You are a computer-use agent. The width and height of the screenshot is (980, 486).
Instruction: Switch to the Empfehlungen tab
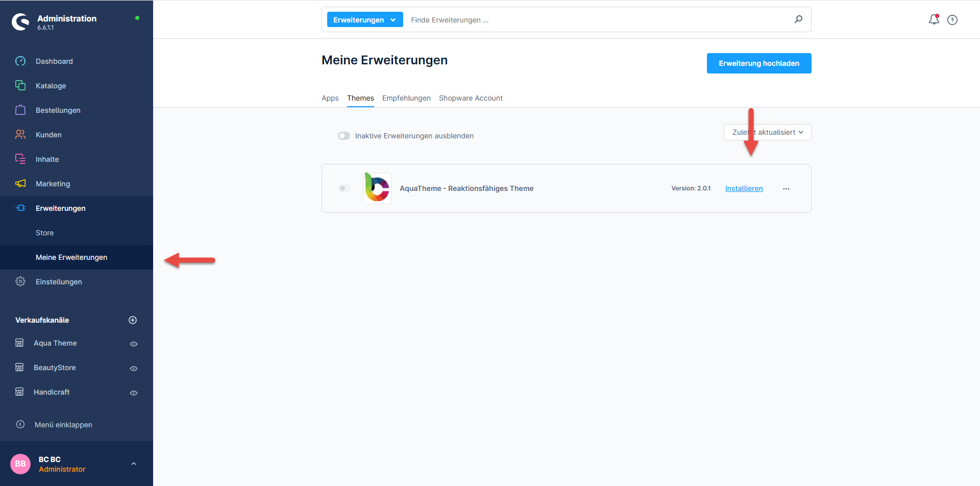pos(406,98)
